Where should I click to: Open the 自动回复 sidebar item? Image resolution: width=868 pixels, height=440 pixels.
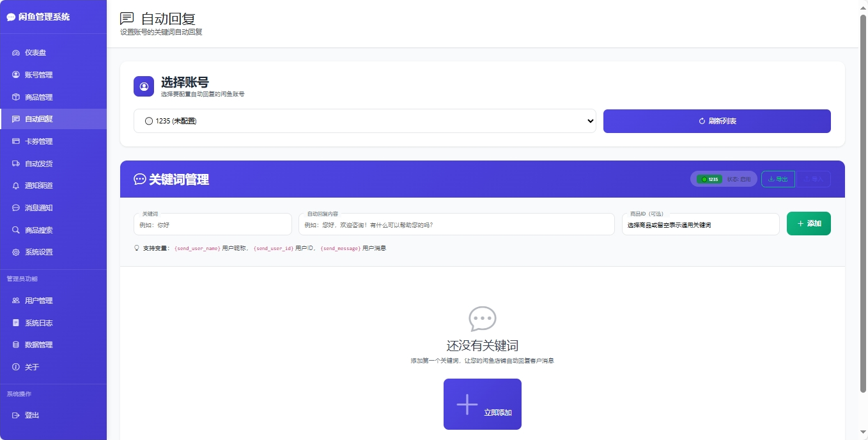(x=53, y=119)
